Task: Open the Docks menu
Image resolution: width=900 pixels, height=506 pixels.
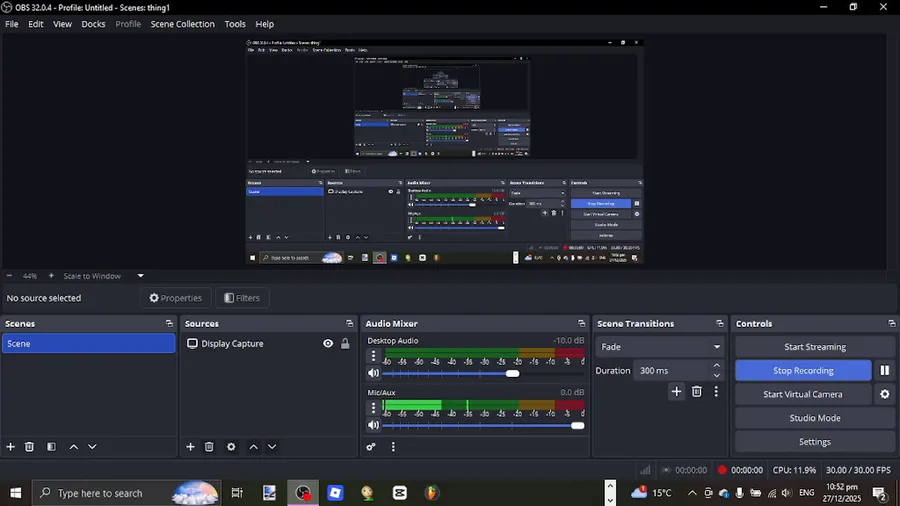Action: [93, 24]
